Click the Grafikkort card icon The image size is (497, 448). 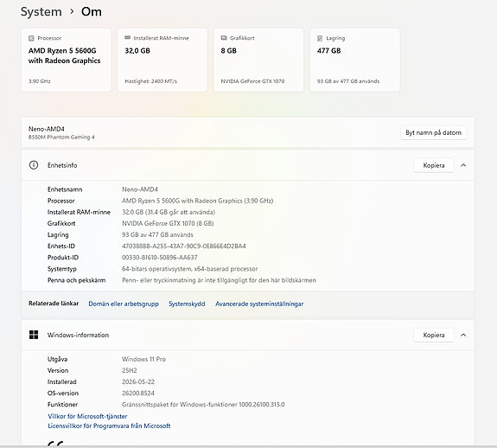point(224,38)
